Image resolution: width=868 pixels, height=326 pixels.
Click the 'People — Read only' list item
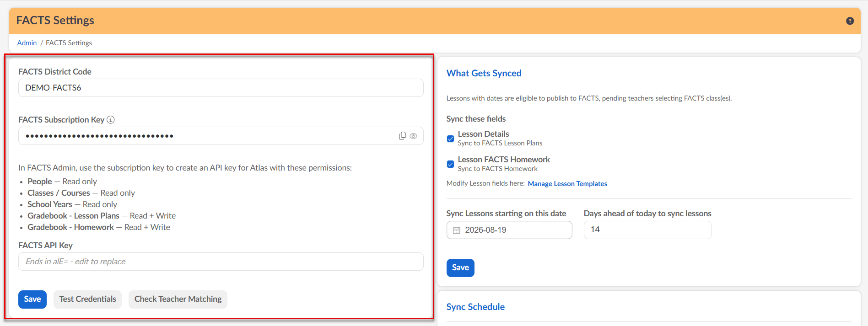[62, 182]
